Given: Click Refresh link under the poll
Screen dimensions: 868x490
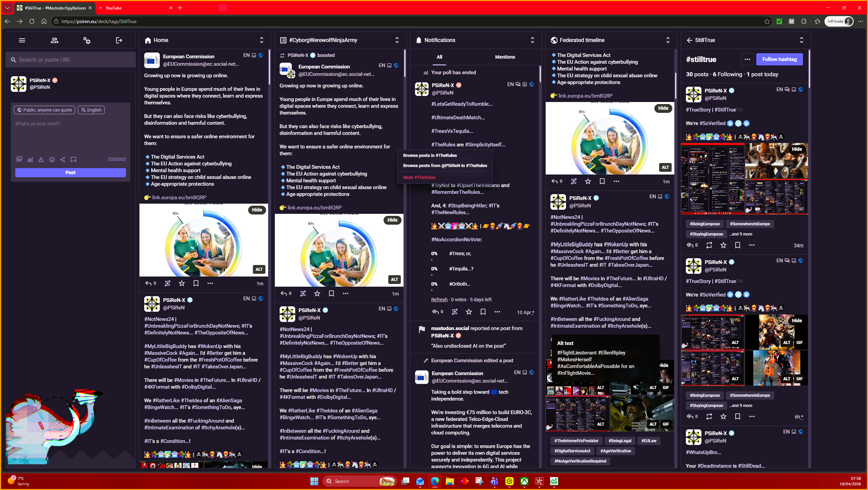Looking at the screenshot, I should click(439, 300).
